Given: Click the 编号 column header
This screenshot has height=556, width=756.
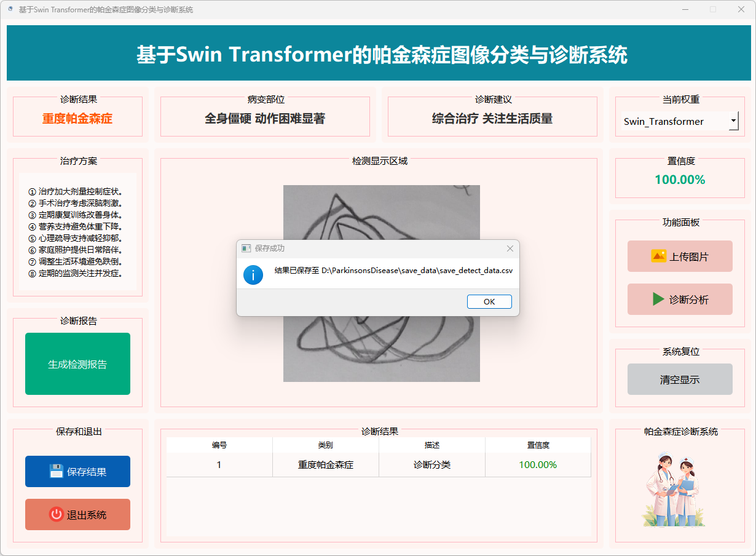Looking at the screenshot, I should [219, 445].
